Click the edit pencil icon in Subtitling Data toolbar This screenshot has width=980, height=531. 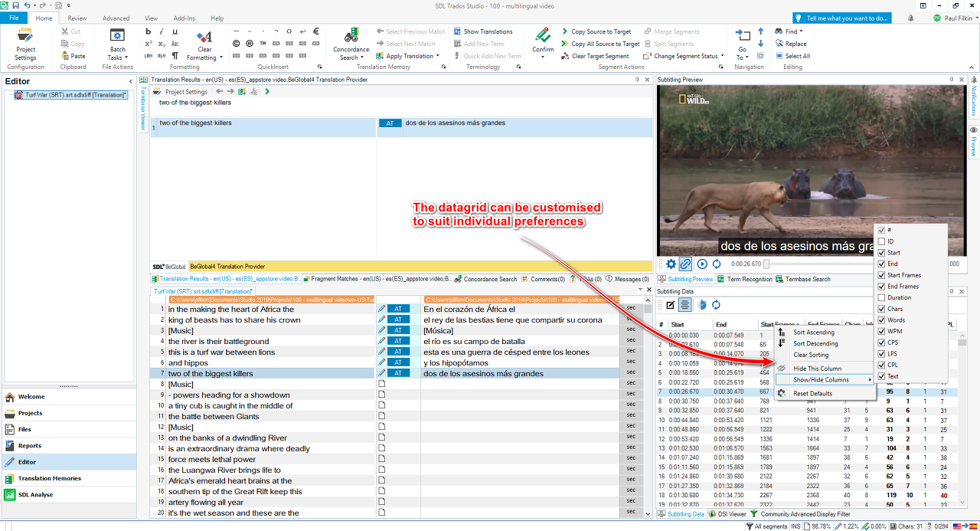(671, 305)
